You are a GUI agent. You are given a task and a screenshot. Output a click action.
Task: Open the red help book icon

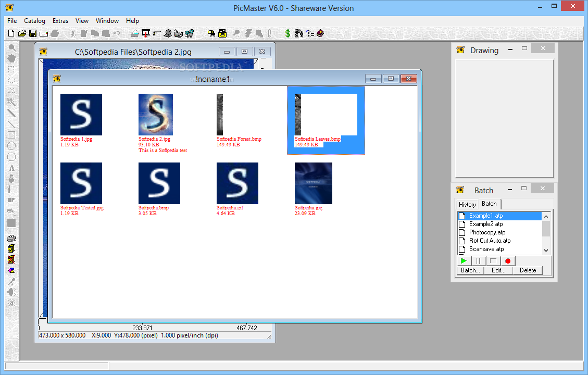click(x=320, y=33)
